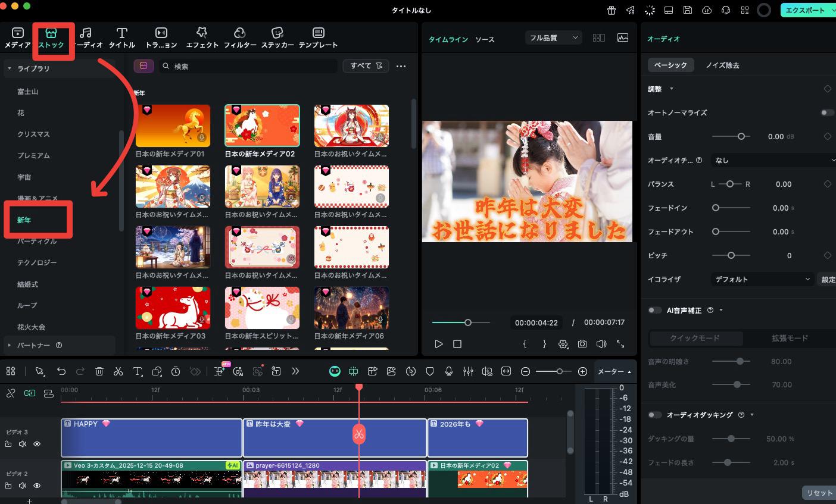Image resolution: width=836 pixels, height=504 pixels.
Task: Toggle the Auto Normalize (オートノーマライズ) switch
Action: click(x=826, y=112)
